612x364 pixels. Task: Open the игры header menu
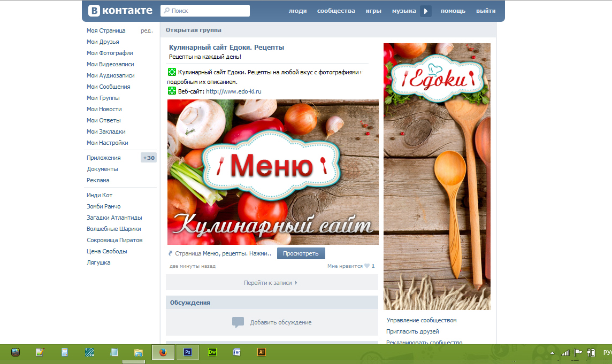pyautogui.click(x=373, y=11)
